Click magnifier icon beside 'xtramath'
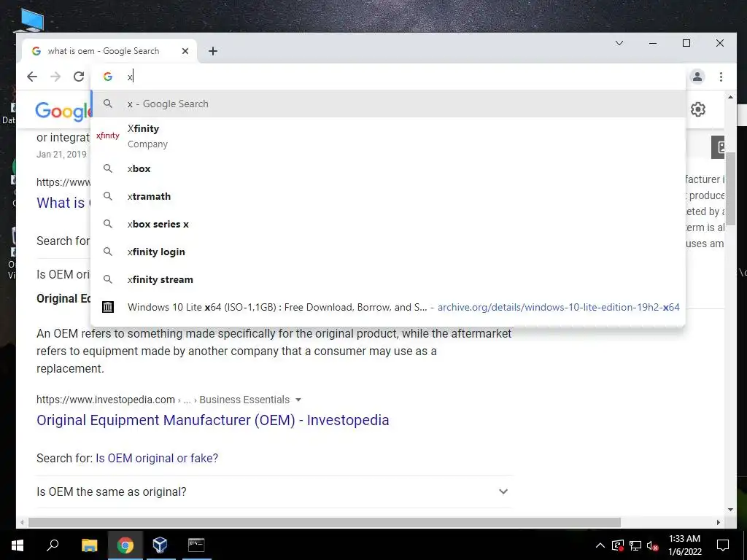The height and width of the screenshot is (560, 747). [x=108, y=196]
